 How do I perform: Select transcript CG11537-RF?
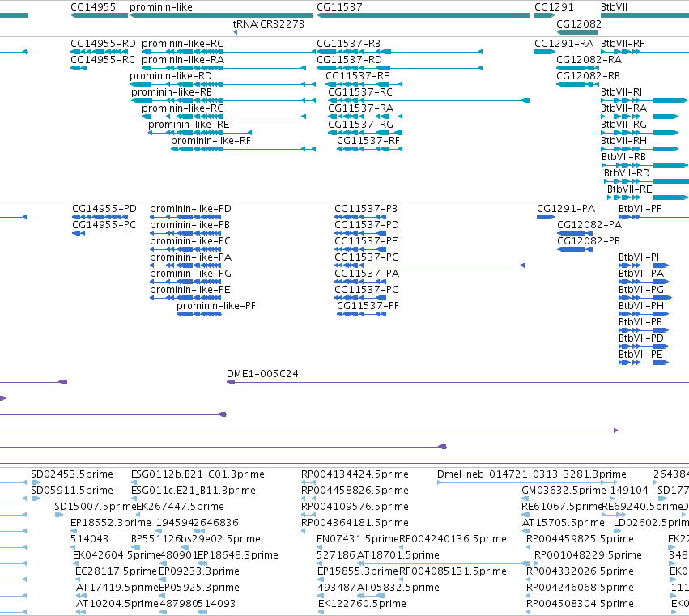(368, 141)
